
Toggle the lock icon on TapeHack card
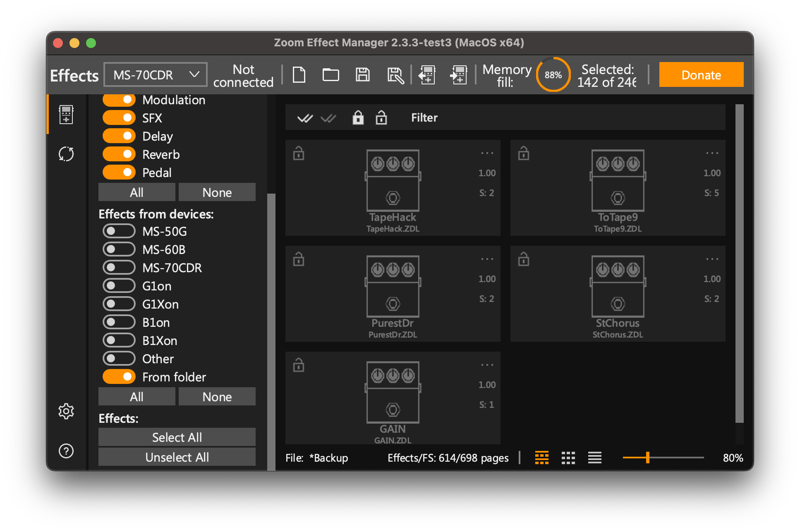click(x=299, y=153)
